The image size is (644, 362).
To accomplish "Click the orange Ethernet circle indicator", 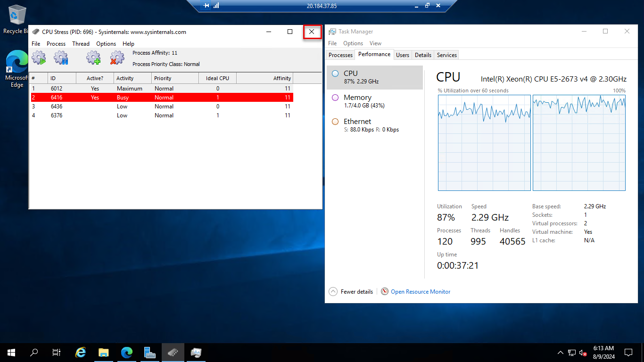I will click(x=335, y=122).
